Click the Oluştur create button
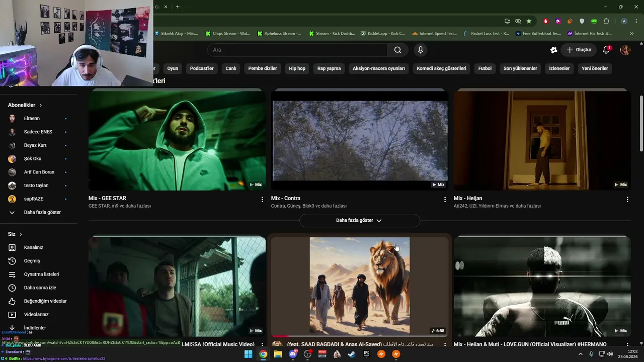644x362 pixels. pyautogui.click(x=579, y=50)
